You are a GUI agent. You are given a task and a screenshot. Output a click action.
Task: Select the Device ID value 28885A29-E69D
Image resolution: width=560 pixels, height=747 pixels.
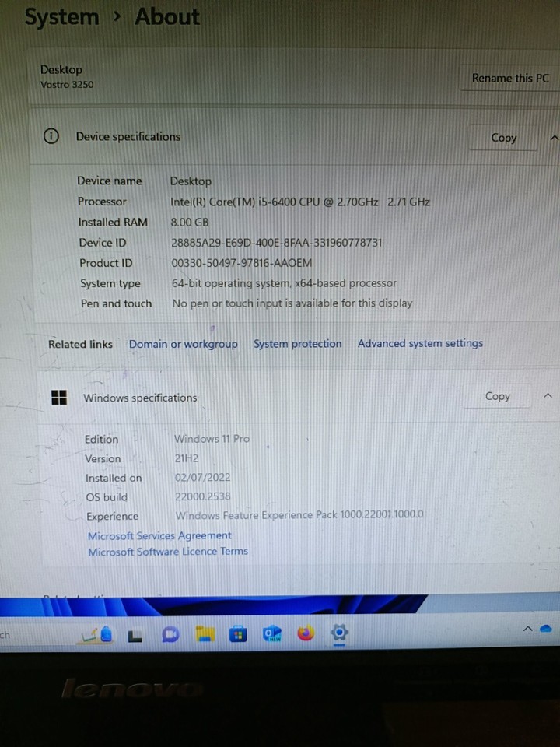click(276, 243)
